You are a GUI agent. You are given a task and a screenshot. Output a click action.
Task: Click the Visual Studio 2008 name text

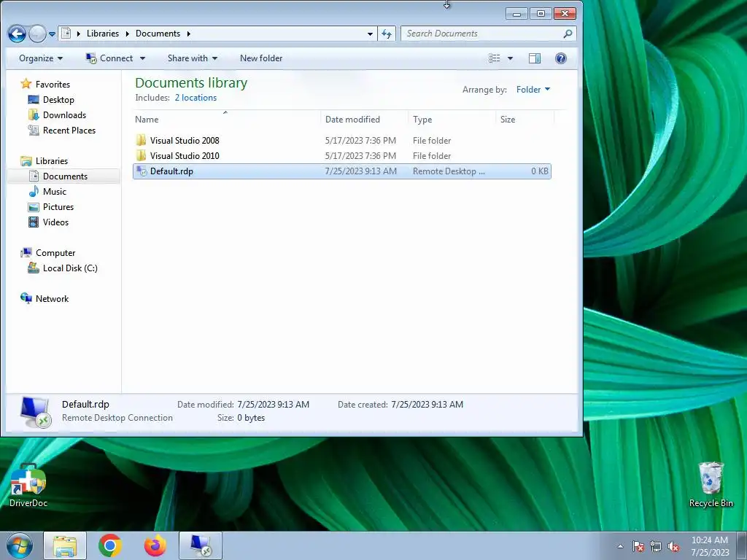185,141
